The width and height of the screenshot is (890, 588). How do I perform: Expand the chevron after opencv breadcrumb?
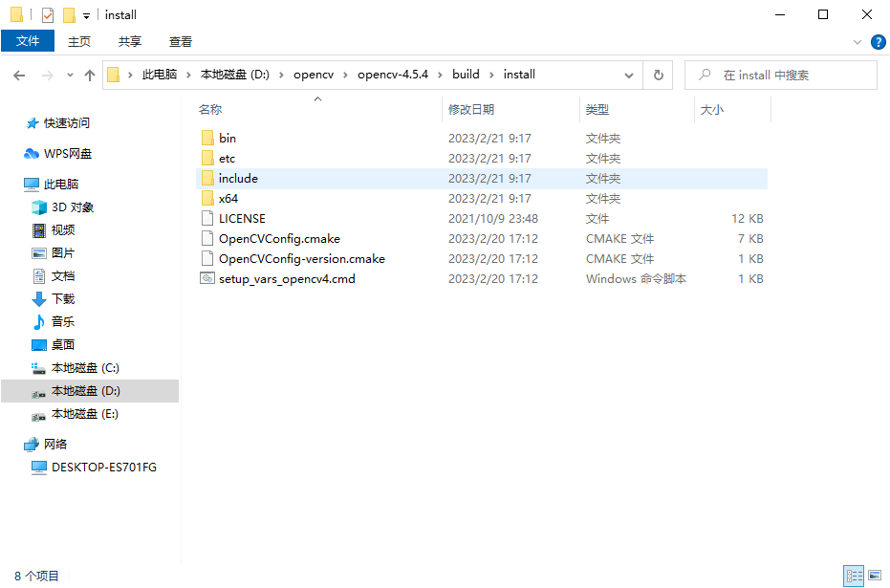[x=345, y=75]
